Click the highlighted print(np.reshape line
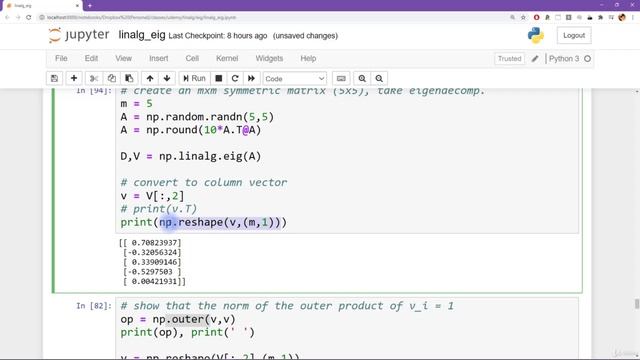The height and width of the screenshot is (360, 640). coord(204,222)
